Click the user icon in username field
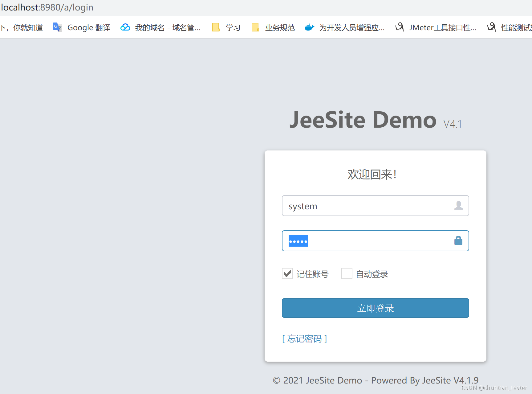The width and height of the screenshot is (532, 394). [x=458, y=205]
